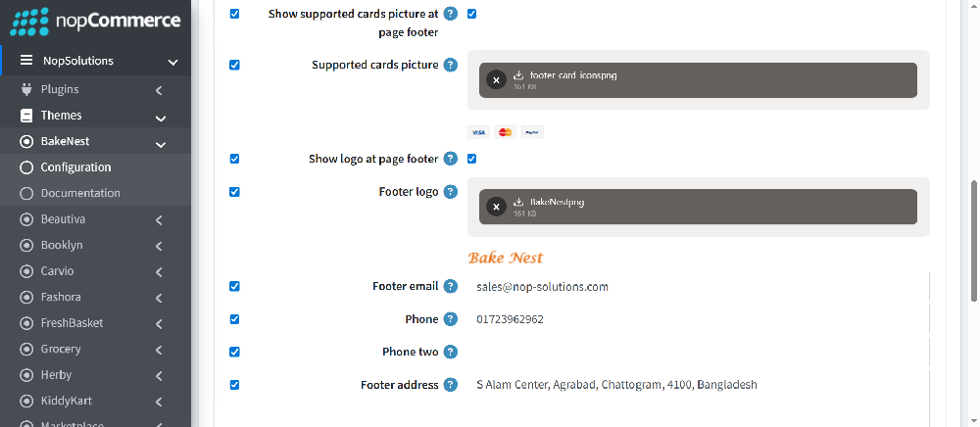Collapse the NopSolutions sidebar menu
Image resolution: width=980 pixels, height=427 pixels.
click(x=172, y=62)
